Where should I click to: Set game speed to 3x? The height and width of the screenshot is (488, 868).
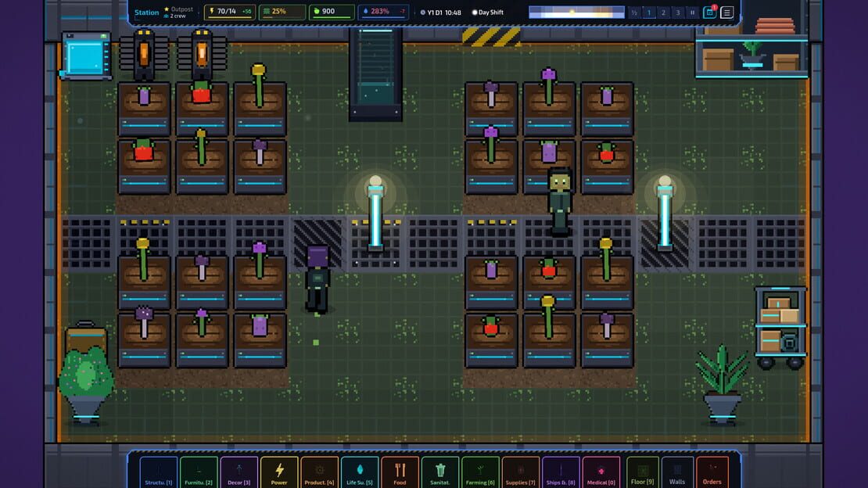pos(677,13)
